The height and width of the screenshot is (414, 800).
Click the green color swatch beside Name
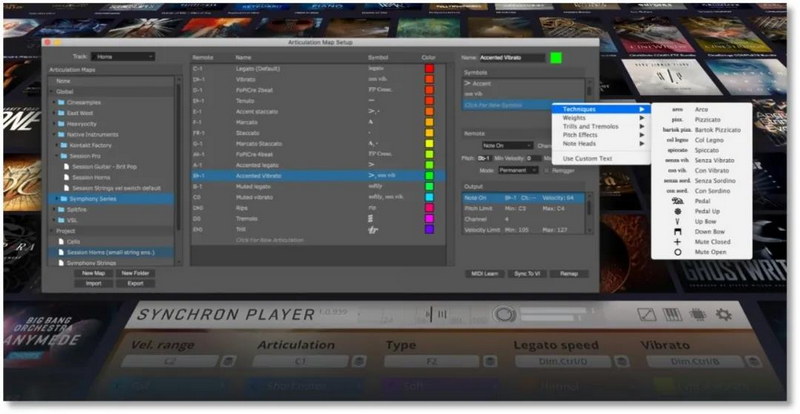[556, 58]
